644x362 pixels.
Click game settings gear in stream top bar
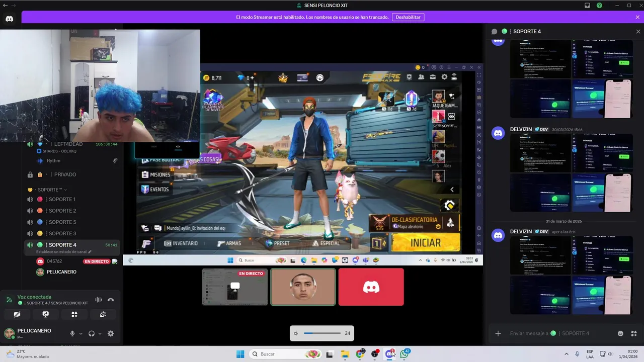coord(444,77)
